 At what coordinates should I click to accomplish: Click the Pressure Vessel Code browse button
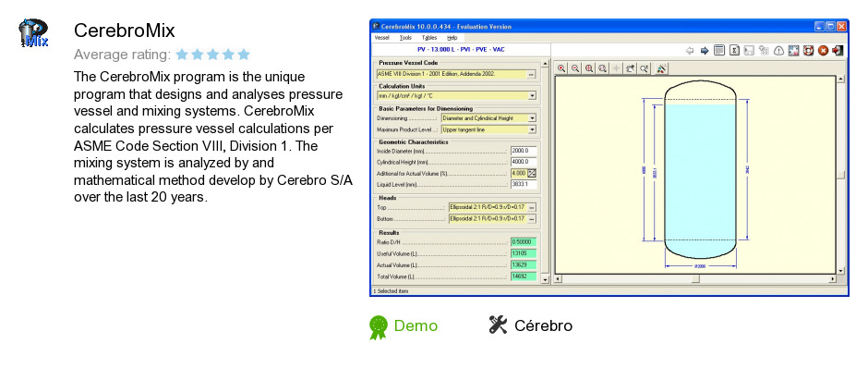pos(532,74)
